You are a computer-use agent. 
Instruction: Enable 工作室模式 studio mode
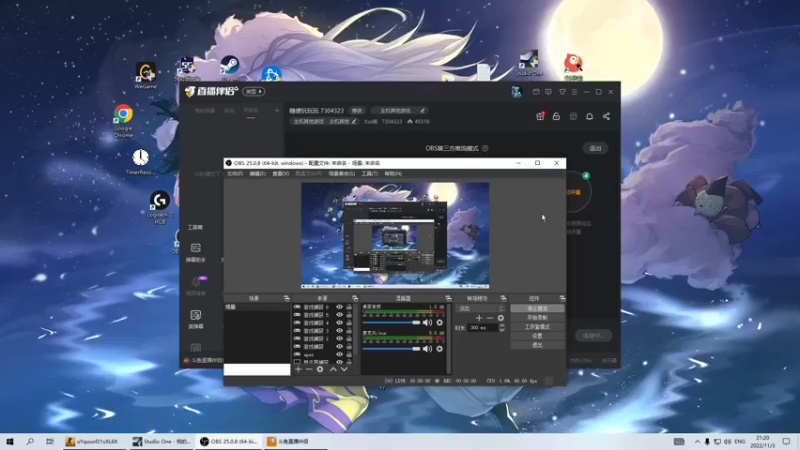pyautogui.click(x=537, y=327)
